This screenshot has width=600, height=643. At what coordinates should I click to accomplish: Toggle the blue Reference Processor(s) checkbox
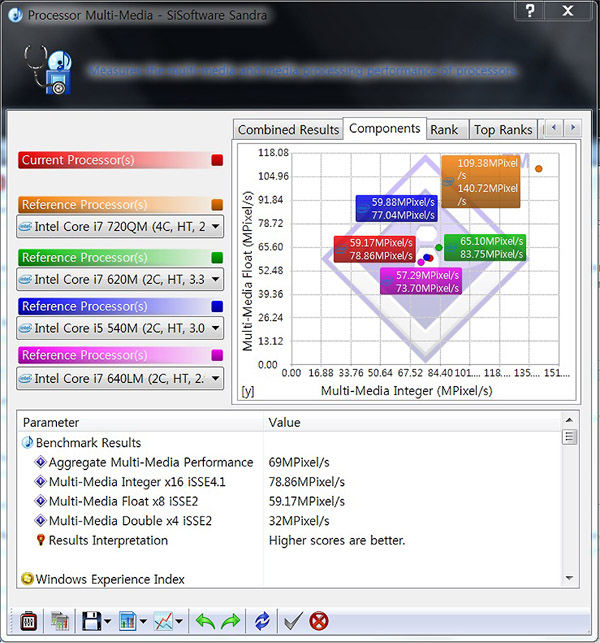(217, 306)
